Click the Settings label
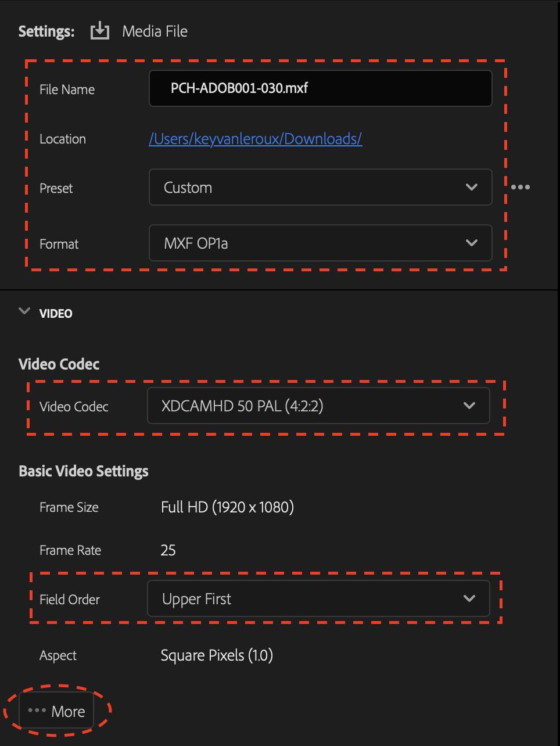Image resolution: width=560 pixels, height=746 pixels. tap(46, 31)
